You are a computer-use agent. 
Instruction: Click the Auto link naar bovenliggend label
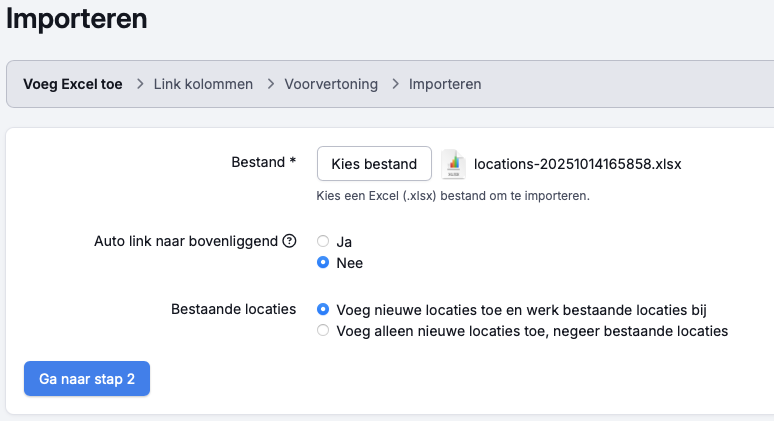[186, 241]
